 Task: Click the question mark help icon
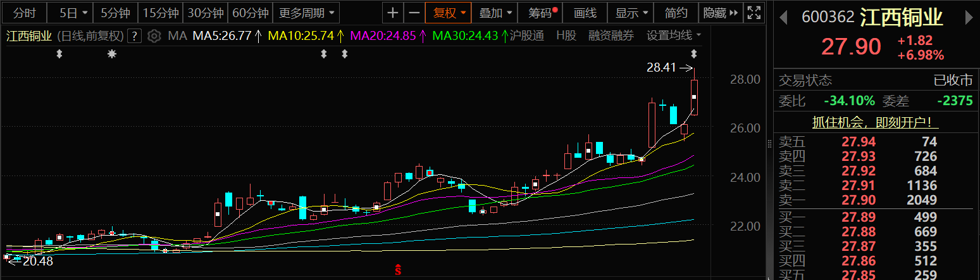134,36
